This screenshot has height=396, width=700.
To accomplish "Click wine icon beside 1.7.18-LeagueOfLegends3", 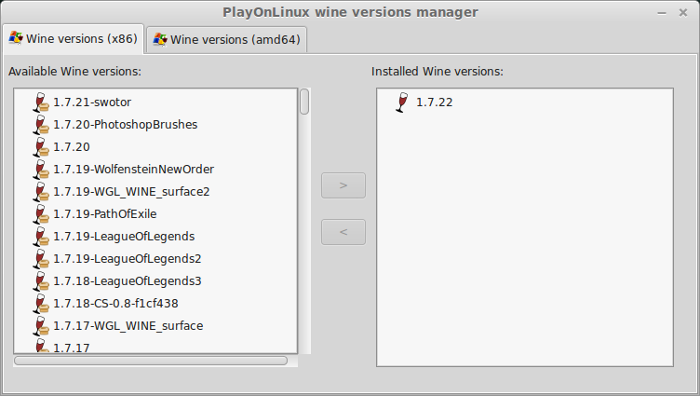I will (41, 281).
